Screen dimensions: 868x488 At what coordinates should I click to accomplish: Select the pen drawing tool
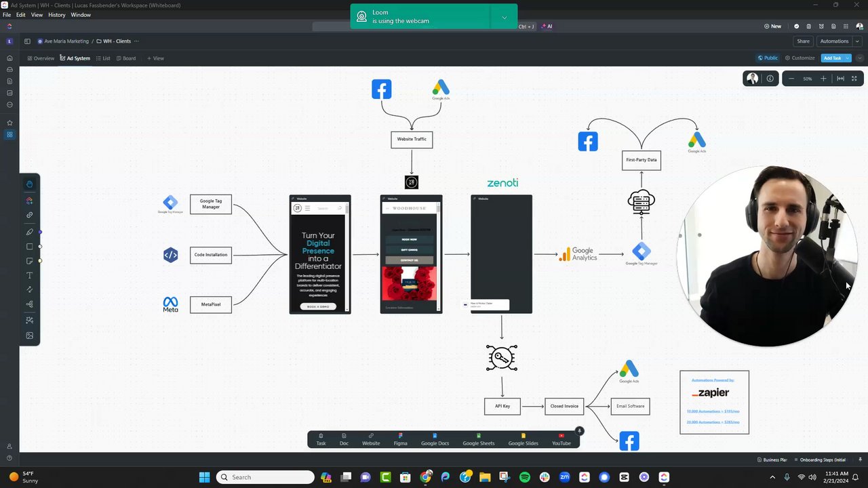click(x=29, y=232)
